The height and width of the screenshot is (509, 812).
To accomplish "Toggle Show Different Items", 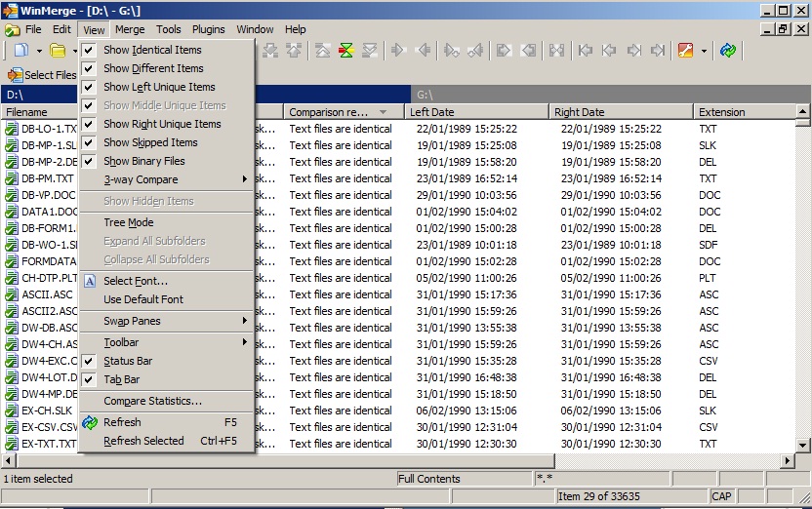I will pos(167,68).
